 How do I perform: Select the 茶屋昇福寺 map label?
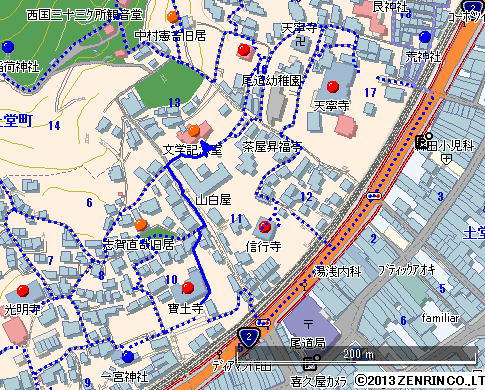click(x=272, y=147)
